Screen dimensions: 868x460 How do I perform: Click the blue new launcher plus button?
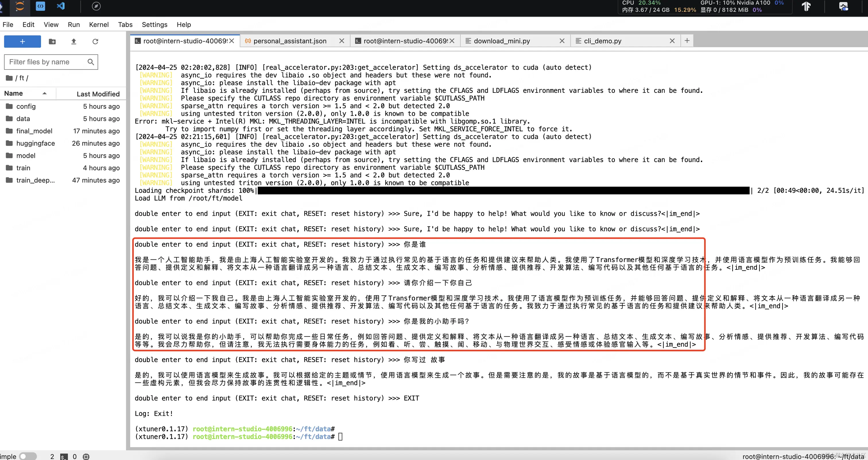tap(23, 41)
